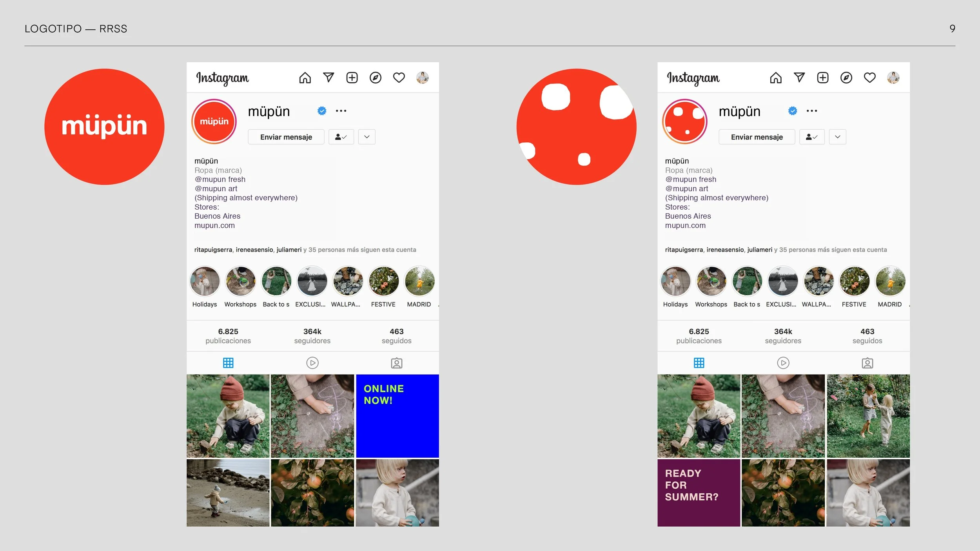Open the blue ONLINE NOW! post in left mockup
980x551 pixels.
397,416
